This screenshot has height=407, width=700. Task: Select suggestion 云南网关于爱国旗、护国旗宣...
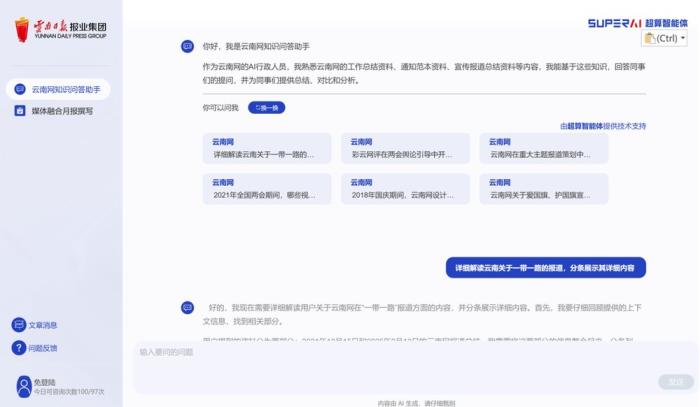tap(544, 189)
